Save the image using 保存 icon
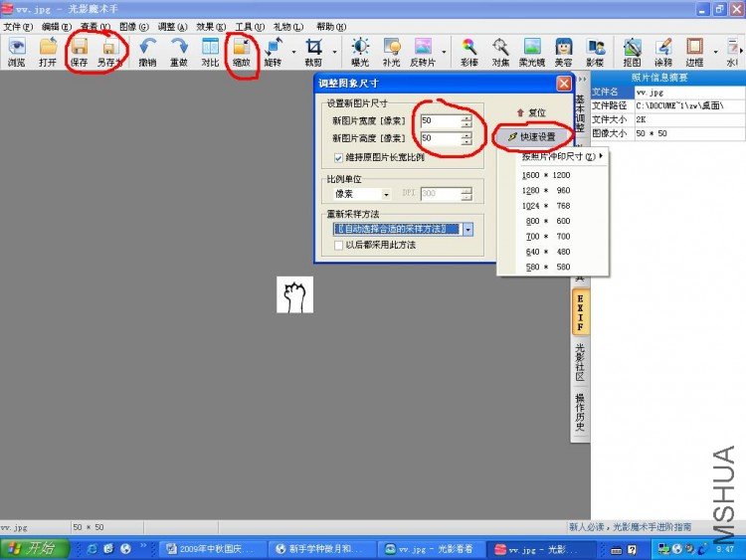This screenshot has height=560, width=746. [x=79, y=52]
